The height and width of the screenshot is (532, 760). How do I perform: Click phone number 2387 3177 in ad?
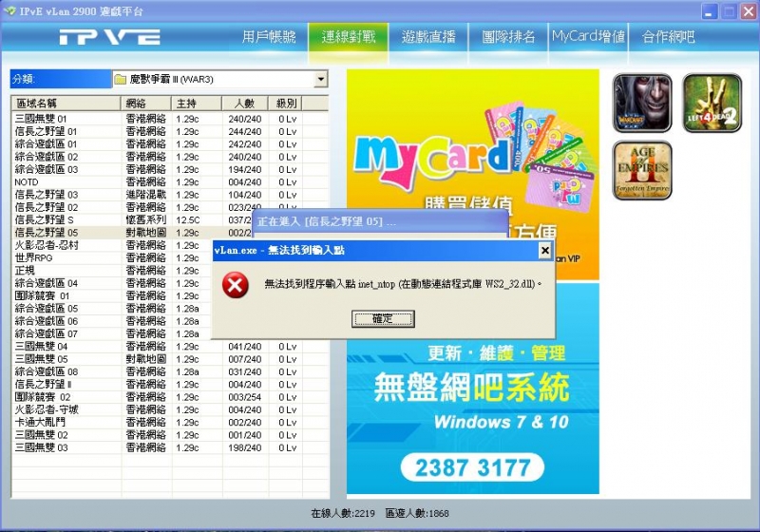tap(472, 467)
